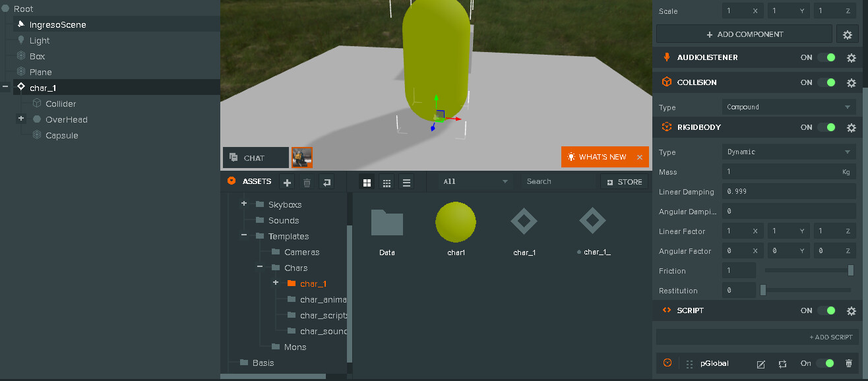Screen dimensions: 868x381
Task: Click the assets Search field
Action: point(557,182)
